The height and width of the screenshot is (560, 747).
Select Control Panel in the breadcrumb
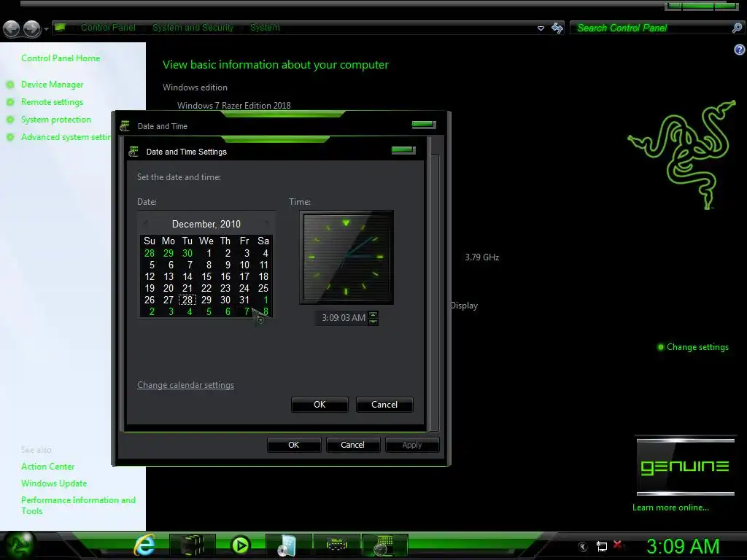pyautogui.click(x=108, y=27)
